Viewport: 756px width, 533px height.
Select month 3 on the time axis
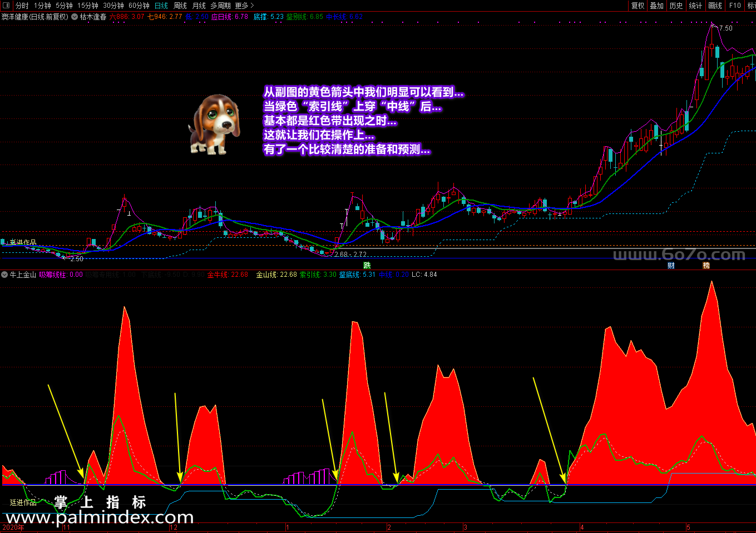click(465, 527)
